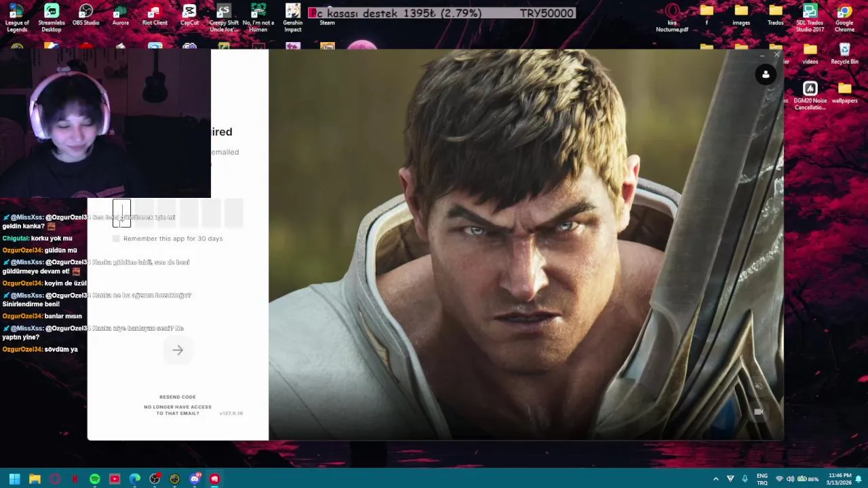The width and height of the screenshot is (868, 488).
Task: Click the mute sound icon on Riot artwork
Action: click(759, 386)
